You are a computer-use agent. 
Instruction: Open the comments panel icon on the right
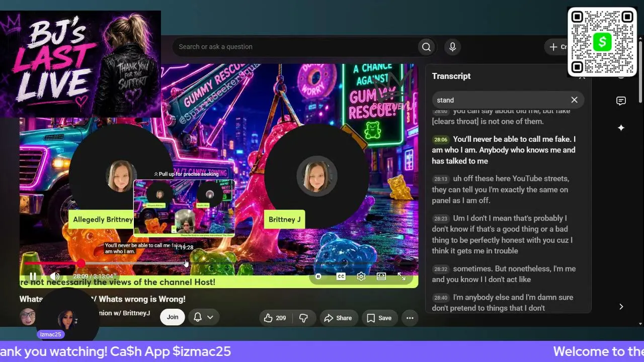[621, 101]
